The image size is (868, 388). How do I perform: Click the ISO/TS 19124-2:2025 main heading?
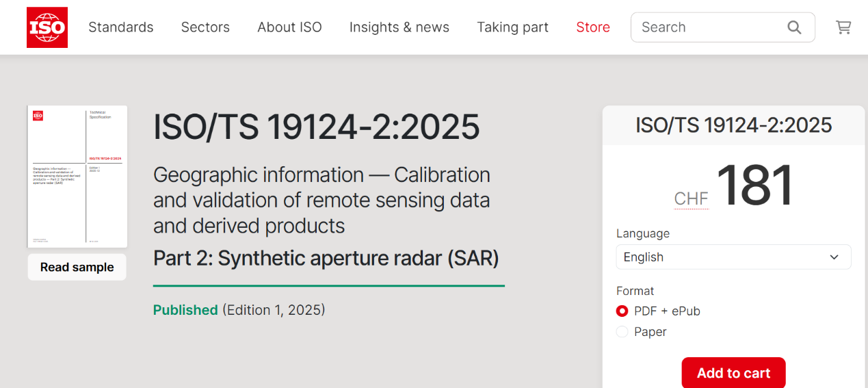point(317,127)
